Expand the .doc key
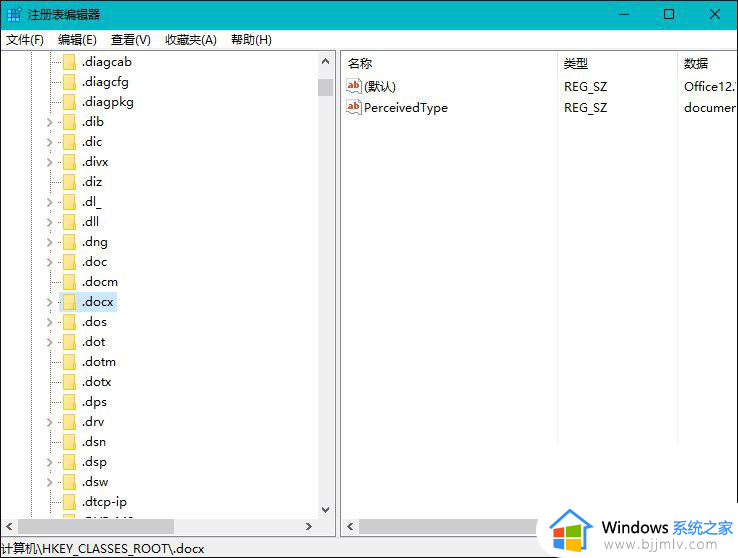 click(x=49, y=262)
